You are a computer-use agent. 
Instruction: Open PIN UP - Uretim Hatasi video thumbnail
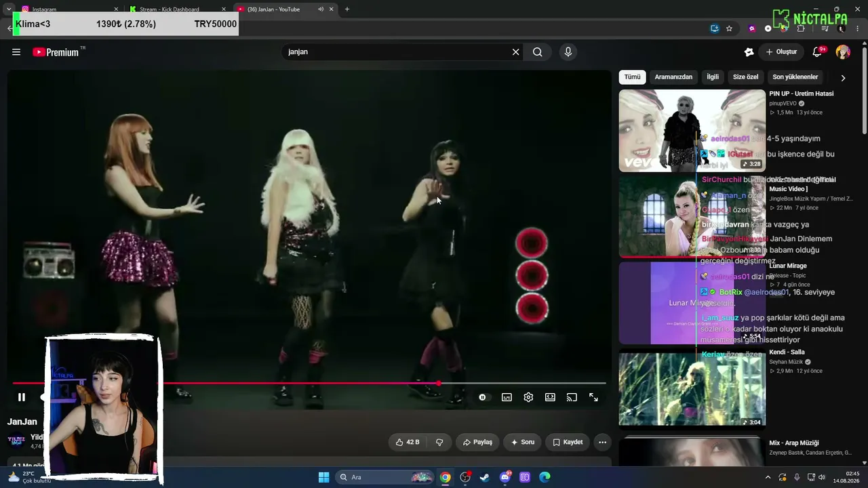coord(692,130)
